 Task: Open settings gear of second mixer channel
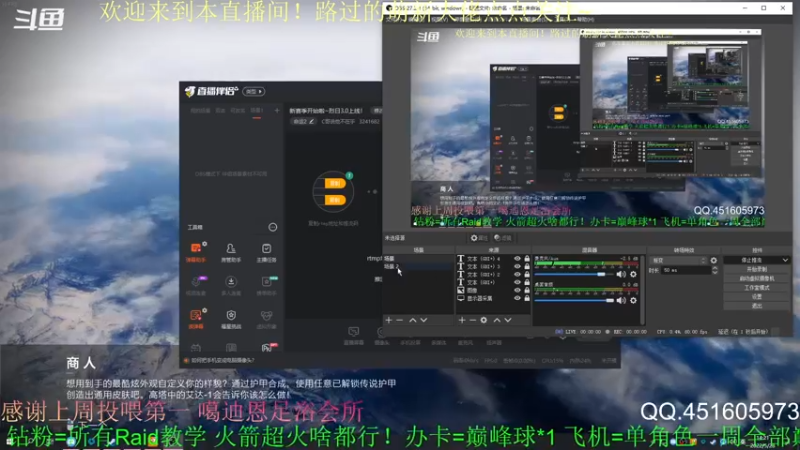[x=633, y=301]
